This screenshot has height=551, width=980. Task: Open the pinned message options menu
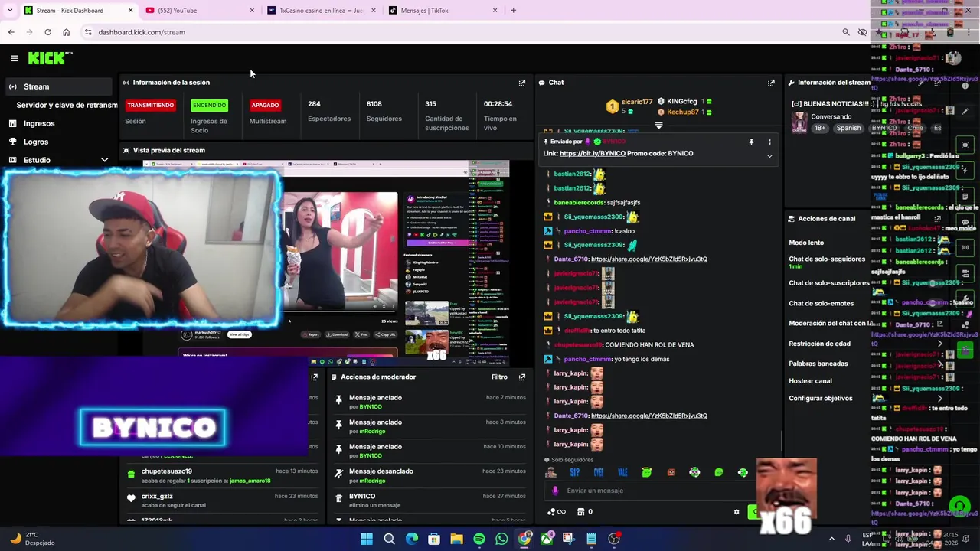[769, 142]
